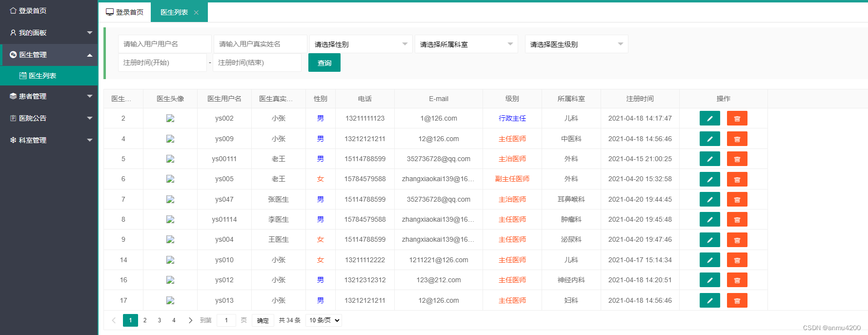868x335 pixels.
Task: Delete the doctor row ys010
Action: [737, 260]
